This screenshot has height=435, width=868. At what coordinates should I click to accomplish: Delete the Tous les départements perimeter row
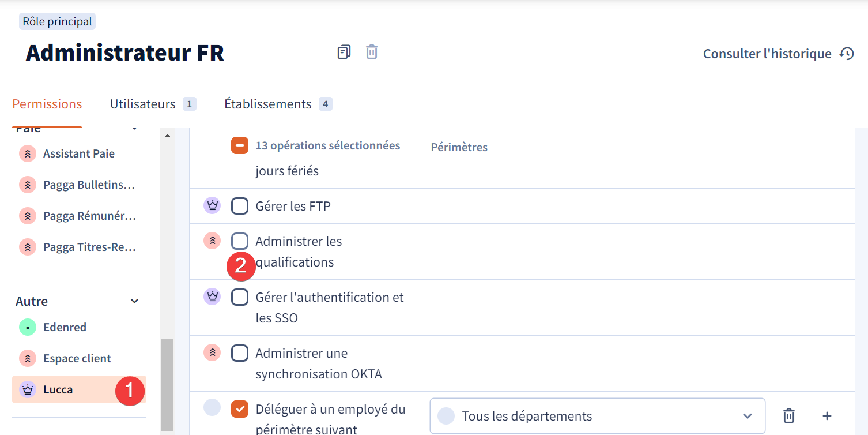[789, 415]
